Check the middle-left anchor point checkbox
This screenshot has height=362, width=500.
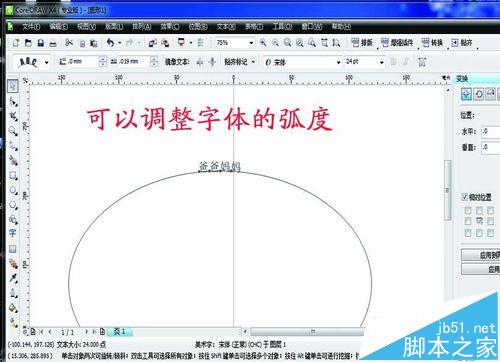(x=468, y=221)
